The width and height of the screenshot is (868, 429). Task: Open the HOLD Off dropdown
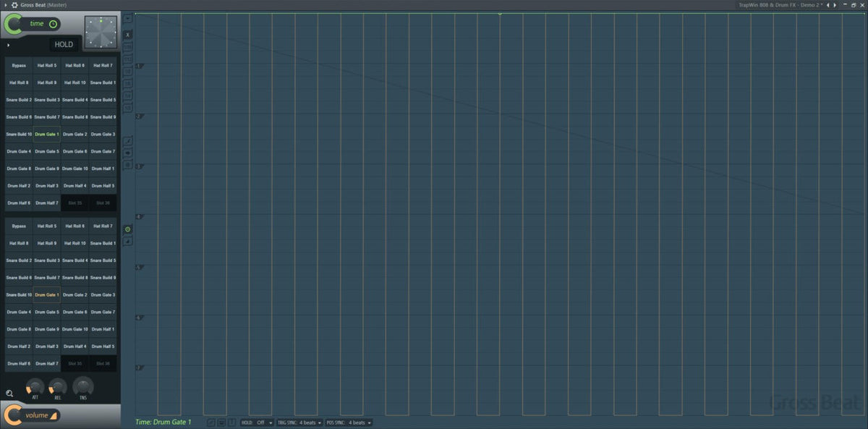click(x=258, y=422)
